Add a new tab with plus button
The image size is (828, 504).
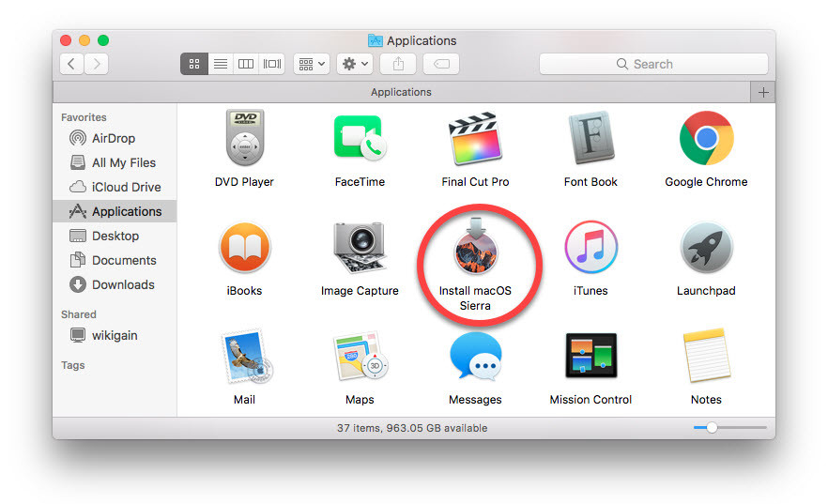click(763, 92)
